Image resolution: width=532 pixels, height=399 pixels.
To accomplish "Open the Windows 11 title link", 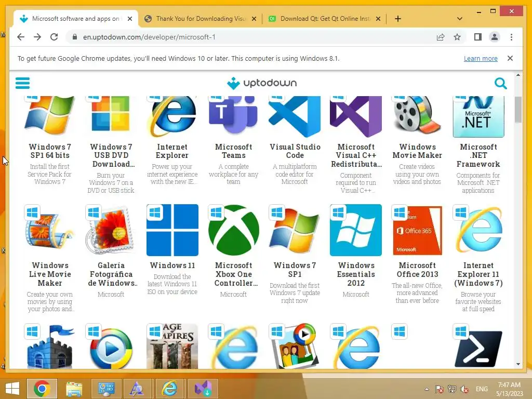I will (x=172, y=265).
